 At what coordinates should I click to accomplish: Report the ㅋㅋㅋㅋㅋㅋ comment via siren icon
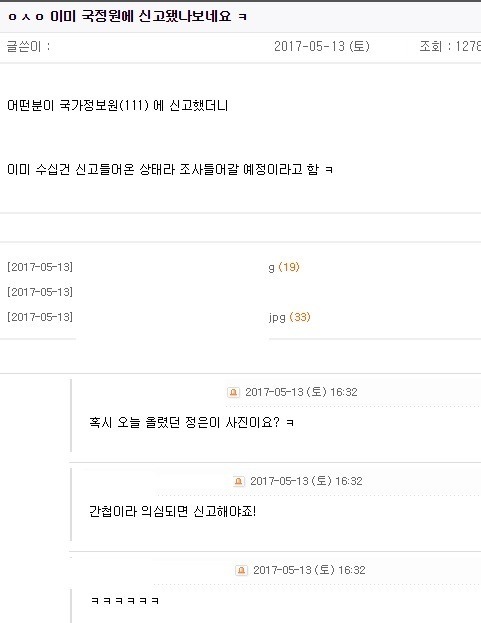click(x=241, y=570)
